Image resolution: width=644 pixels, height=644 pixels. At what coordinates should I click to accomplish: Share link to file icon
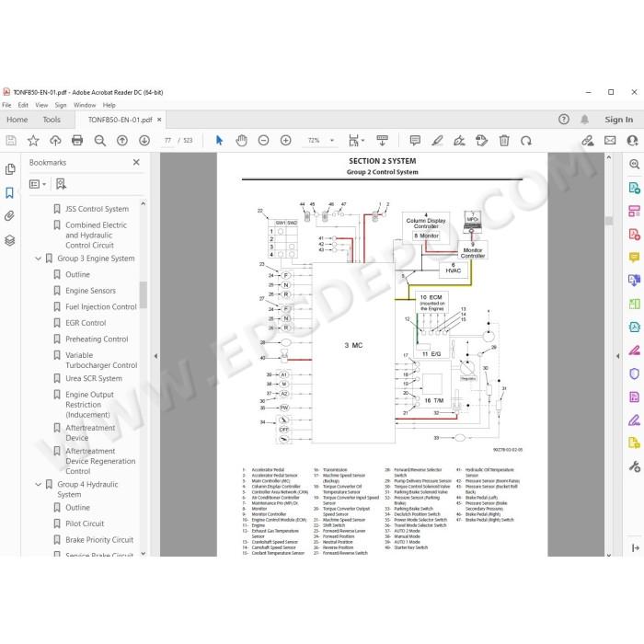pyautogui.click(x=588, y=141)
